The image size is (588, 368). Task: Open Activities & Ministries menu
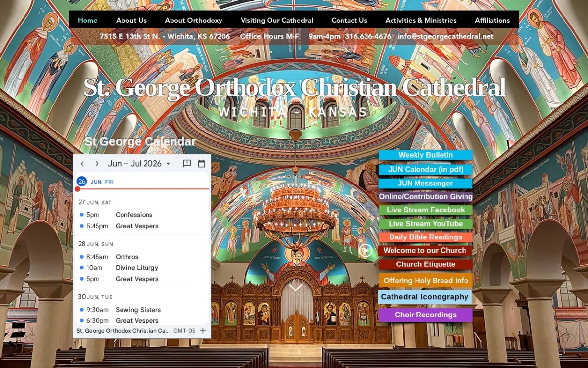pyautogui.click(x=421, y=20)
